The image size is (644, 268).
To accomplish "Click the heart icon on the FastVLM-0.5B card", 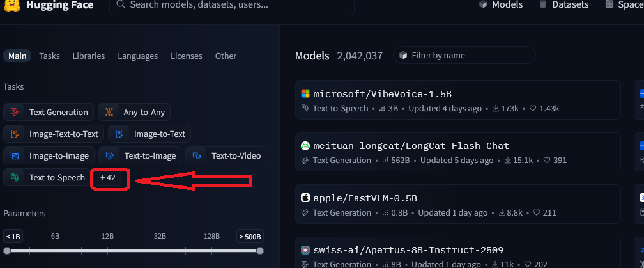I will [x=537, y=212].
